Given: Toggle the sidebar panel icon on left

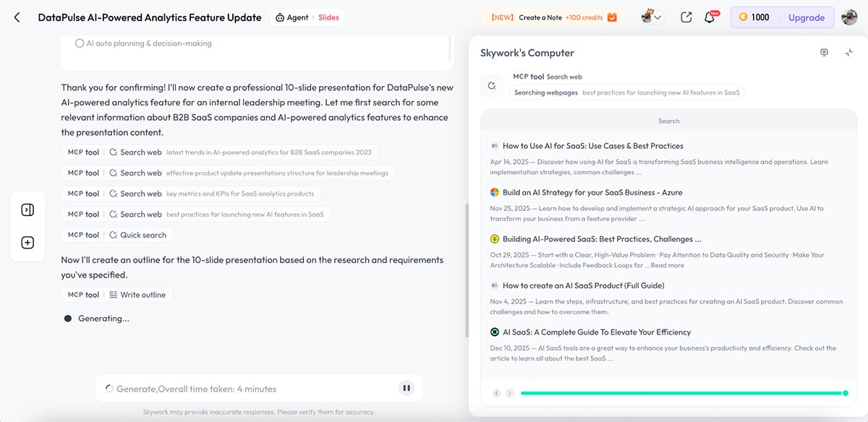Looking at the screenshot, I should pos(27,210).
